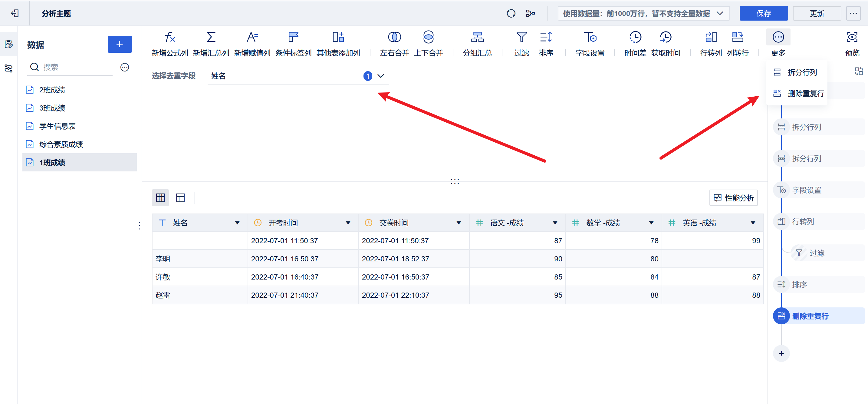Expand the 语文 -成绩 column dropdown arrow
The height and width of the screenshot is (404, 868).
click(555, 223)
